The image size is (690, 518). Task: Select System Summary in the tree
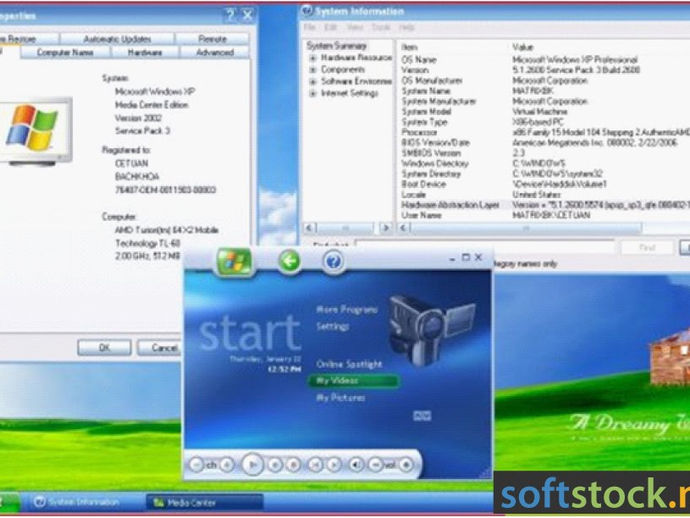(x=337, y=46)
